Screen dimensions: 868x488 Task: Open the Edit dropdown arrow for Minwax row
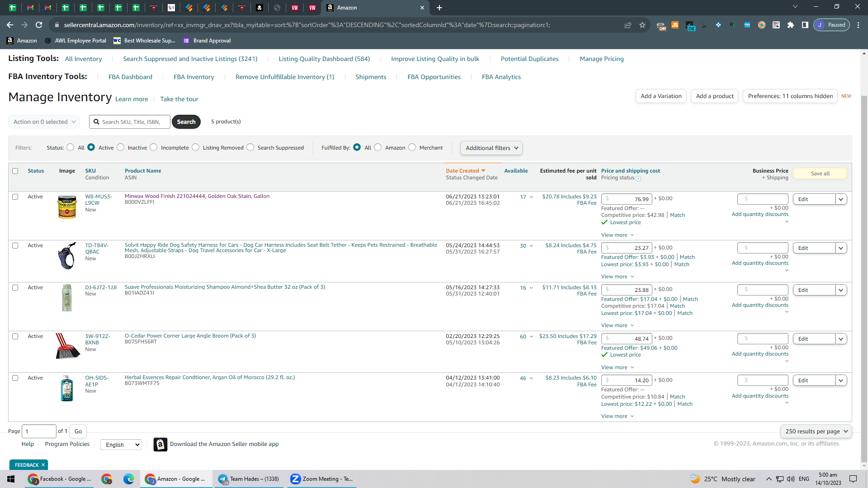click(x=841, y=199)
